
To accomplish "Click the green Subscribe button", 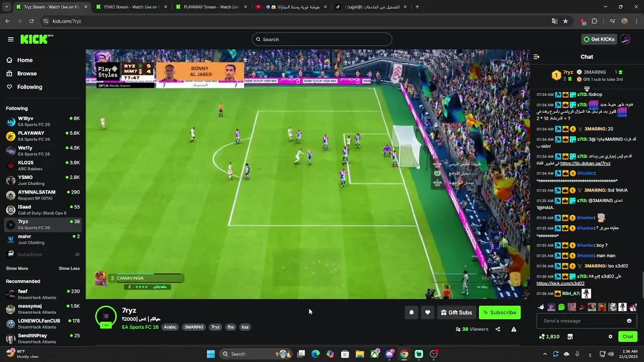I will pos(500,312).
